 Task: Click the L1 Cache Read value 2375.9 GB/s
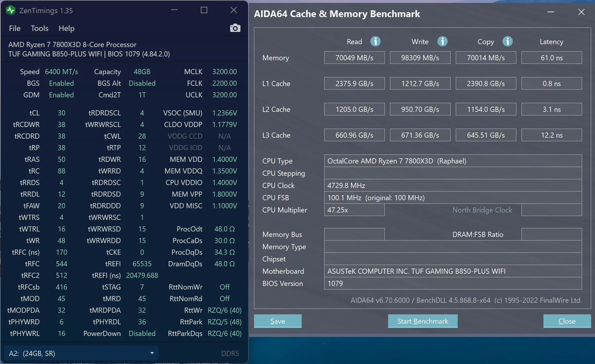tap(355, 84)
